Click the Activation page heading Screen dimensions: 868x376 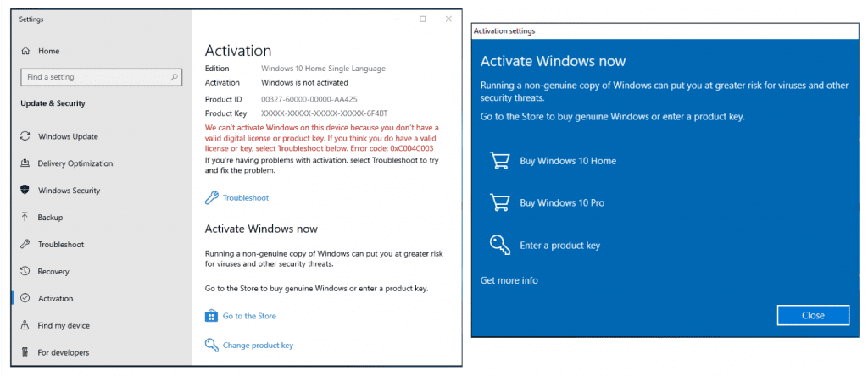click(238, 51)
